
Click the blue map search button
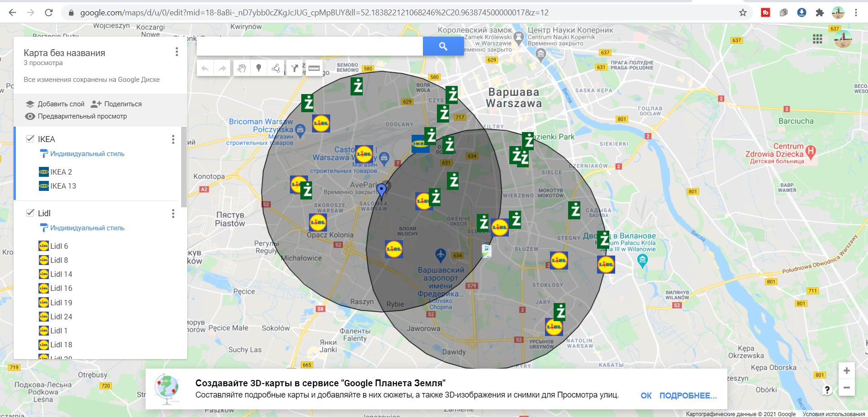pyautogui.click(x=443, y=46)
